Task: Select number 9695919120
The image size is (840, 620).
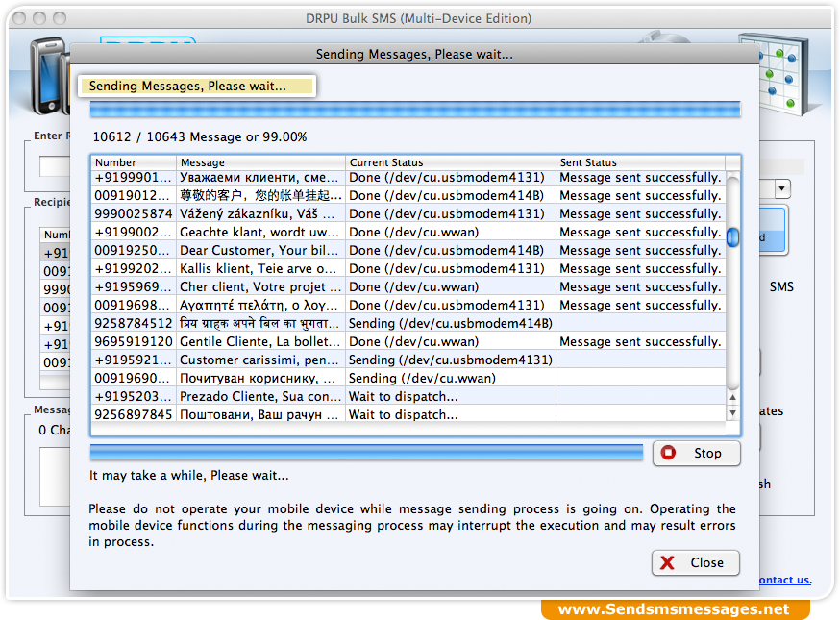Action: pyautogui.click(x=134, y=341)
